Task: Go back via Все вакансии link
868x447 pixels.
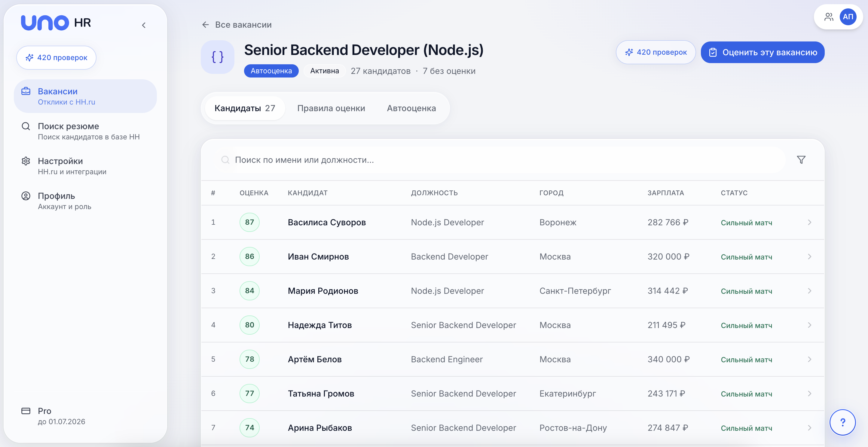Action: tap(237, 25)
